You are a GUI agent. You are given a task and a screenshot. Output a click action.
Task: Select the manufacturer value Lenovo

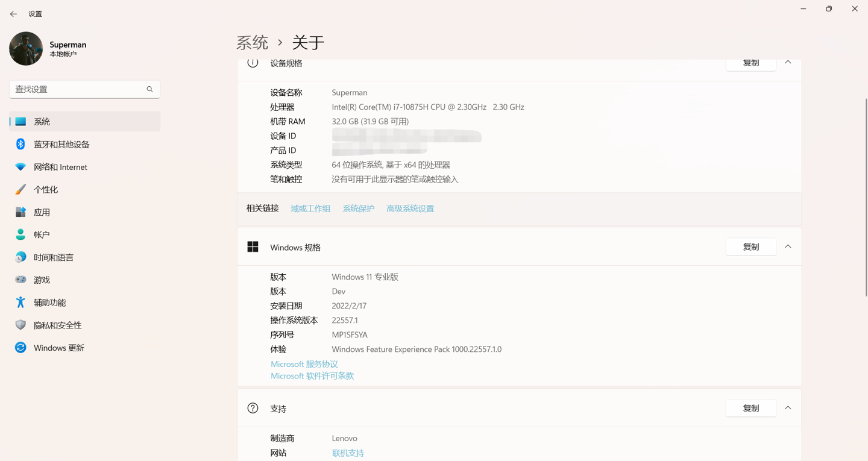[x=345, y=439]
